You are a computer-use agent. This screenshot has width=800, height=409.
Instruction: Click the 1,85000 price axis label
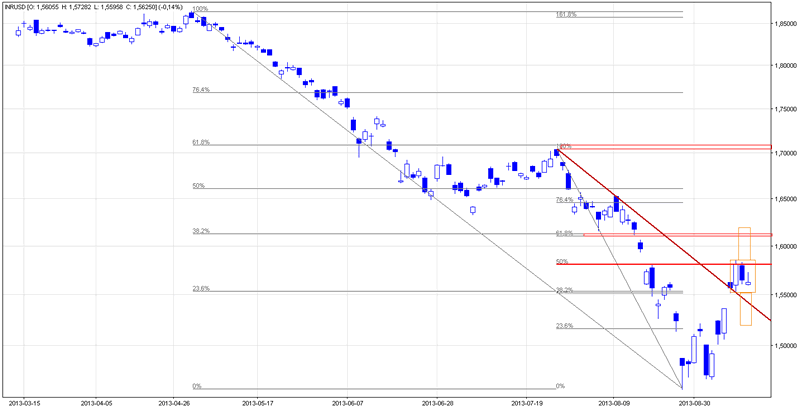coord(785,24)
